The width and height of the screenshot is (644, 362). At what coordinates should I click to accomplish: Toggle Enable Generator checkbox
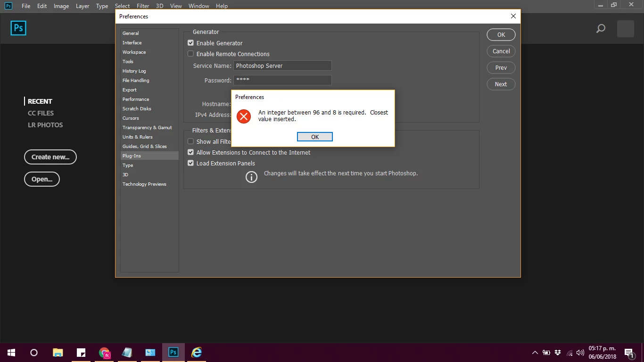[x=191, y=43]
